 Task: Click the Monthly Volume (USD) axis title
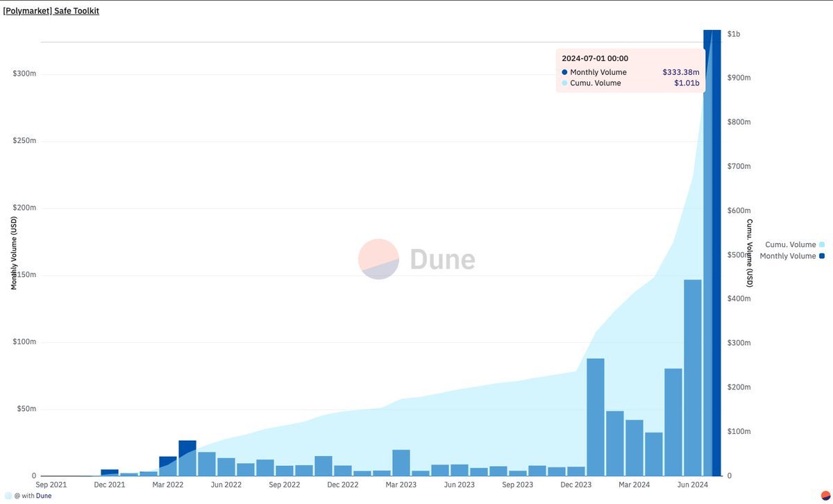coord(14,253)
